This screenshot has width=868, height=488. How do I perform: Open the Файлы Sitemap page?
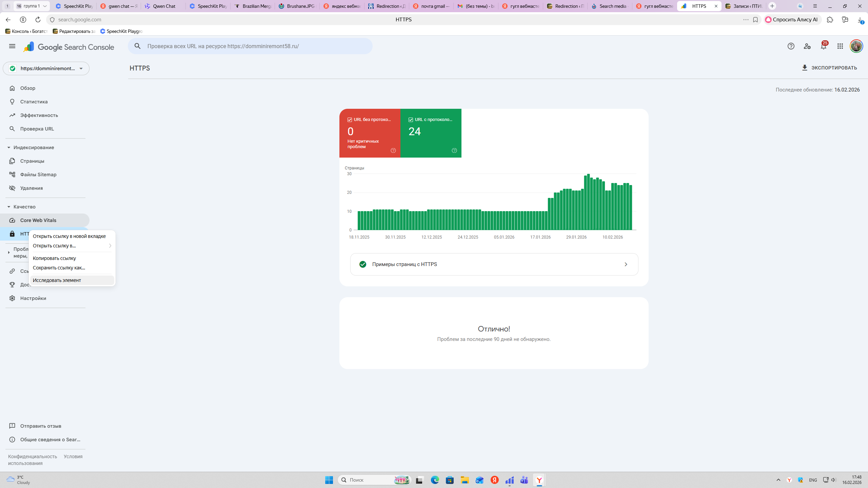click(38, 175)
